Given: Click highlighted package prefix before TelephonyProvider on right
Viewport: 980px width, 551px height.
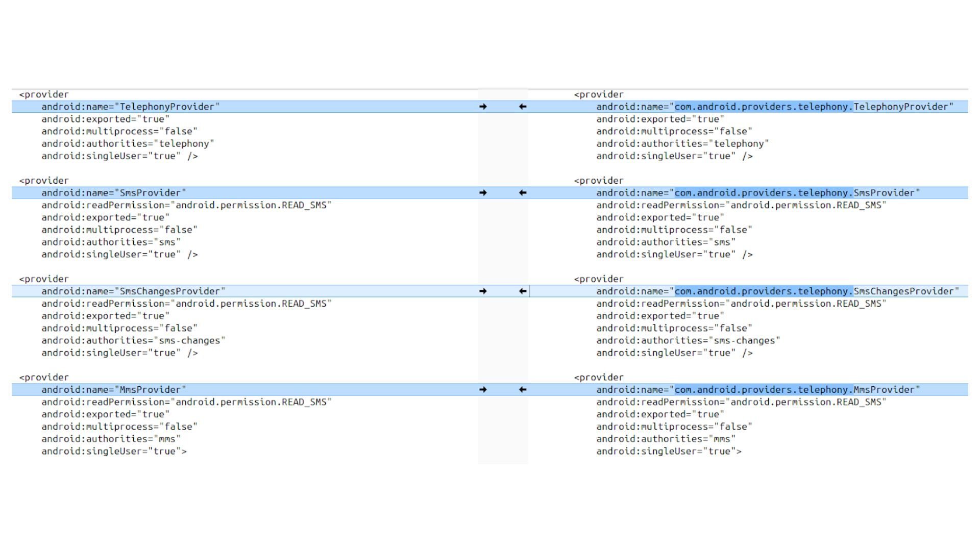Looking at the screenshot, I should pyautogui.click(x=763, y=107).
